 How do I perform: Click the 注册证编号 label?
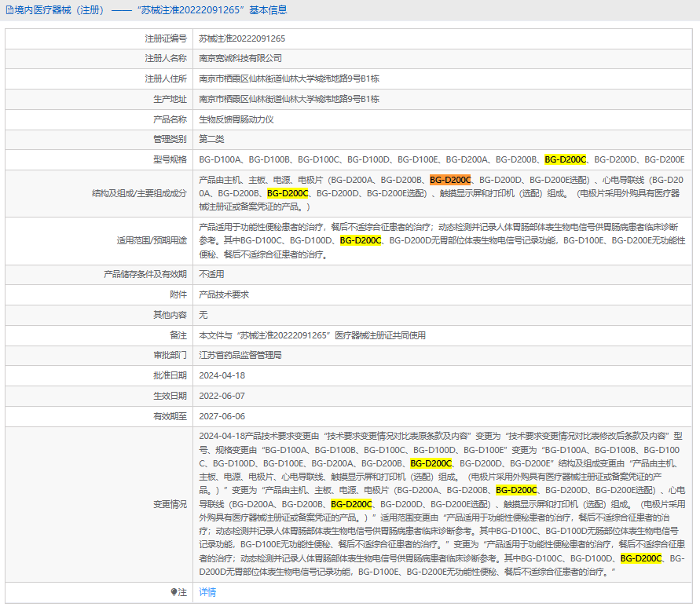pyautogui.click(x=166, y=38)
